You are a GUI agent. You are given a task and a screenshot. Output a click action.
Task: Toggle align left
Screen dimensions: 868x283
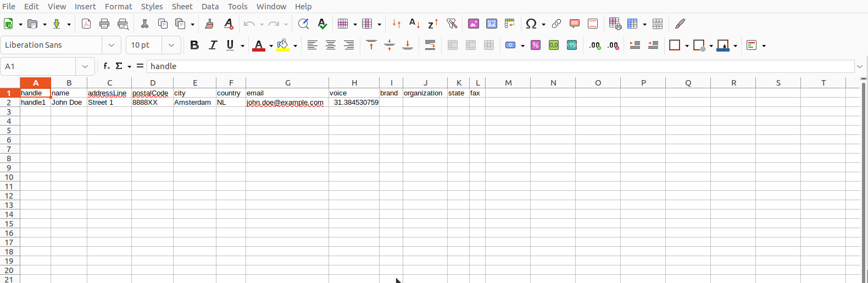click(312, 45)
